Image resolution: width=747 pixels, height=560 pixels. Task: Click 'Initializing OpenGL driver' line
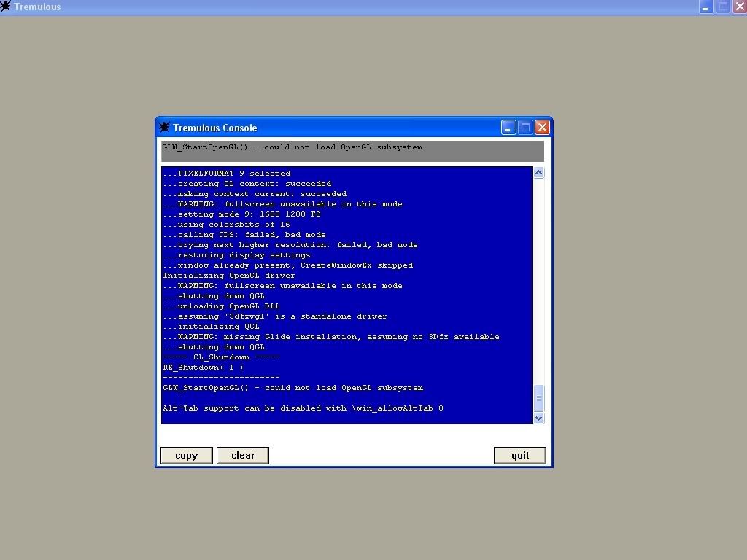228,276
